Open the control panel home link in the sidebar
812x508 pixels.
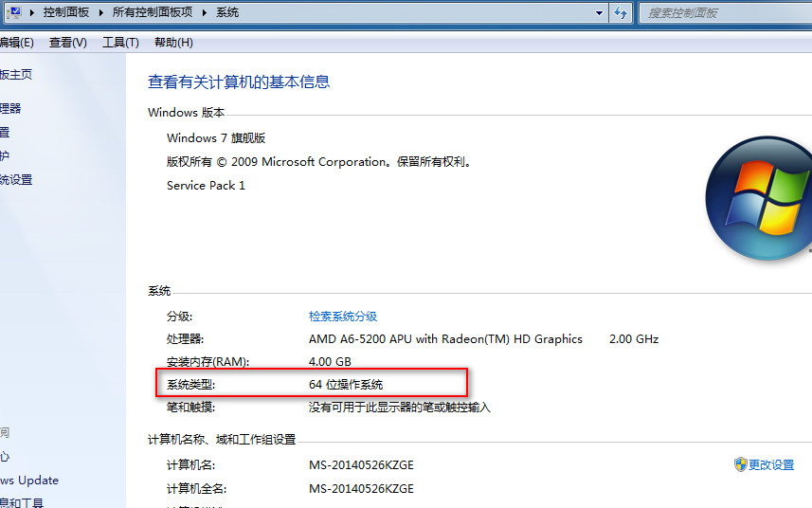pos(16,75)
